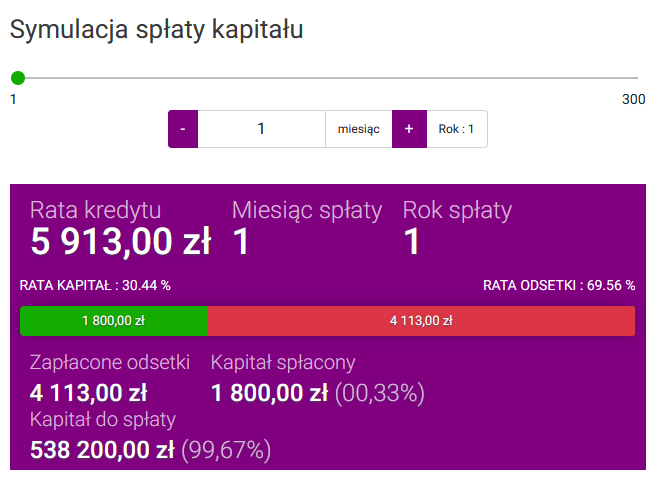Image resolution: width=667 pixels, height=487 pixels.
Task: Click the minus button to decrease month
Action: click(183, 129)
